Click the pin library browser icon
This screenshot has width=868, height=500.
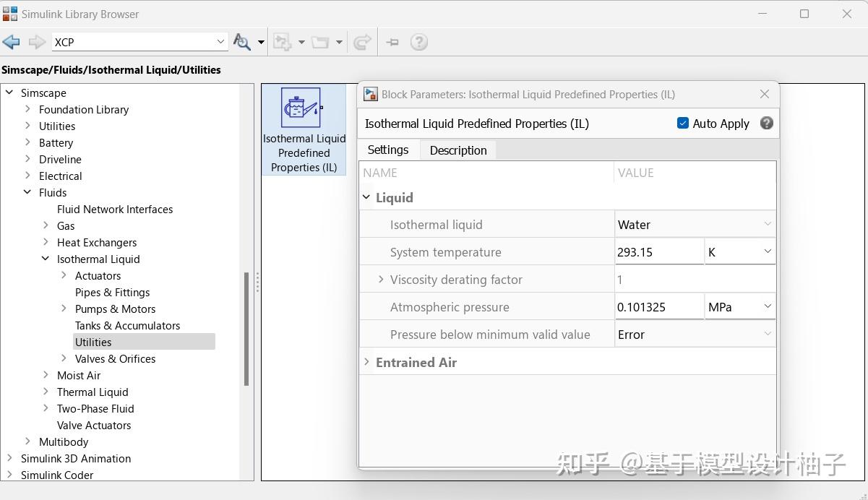(391, 42)
